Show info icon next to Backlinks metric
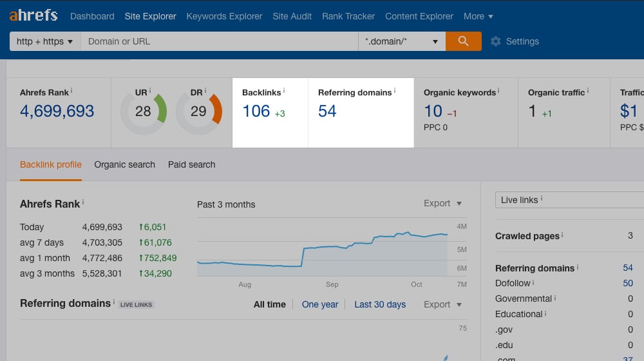 click(284, 90)
